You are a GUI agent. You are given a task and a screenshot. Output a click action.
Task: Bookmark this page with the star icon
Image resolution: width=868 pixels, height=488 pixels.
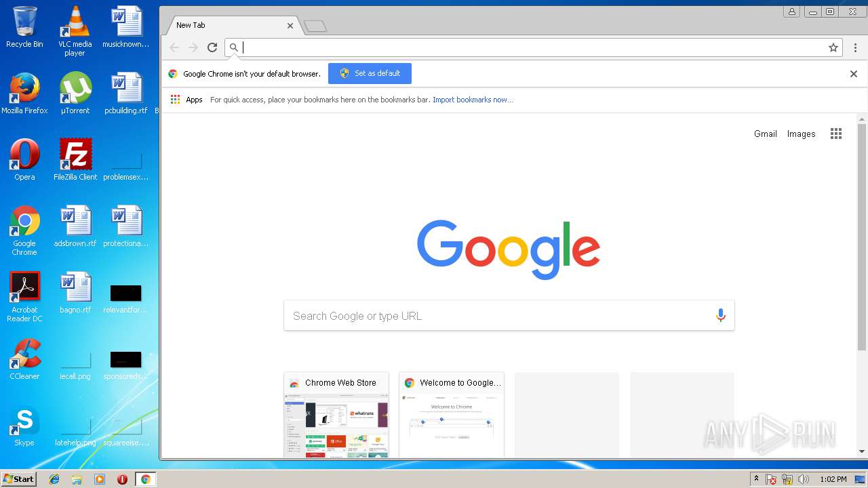(833, 47)
